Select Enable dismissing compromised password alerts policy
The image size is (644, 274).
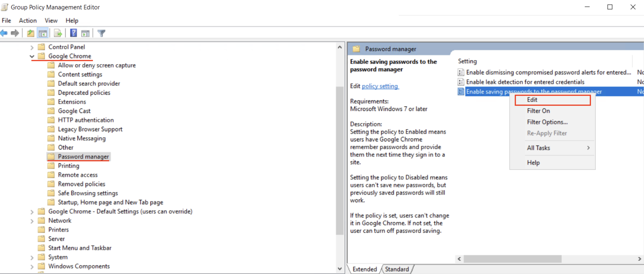[548, 72]
